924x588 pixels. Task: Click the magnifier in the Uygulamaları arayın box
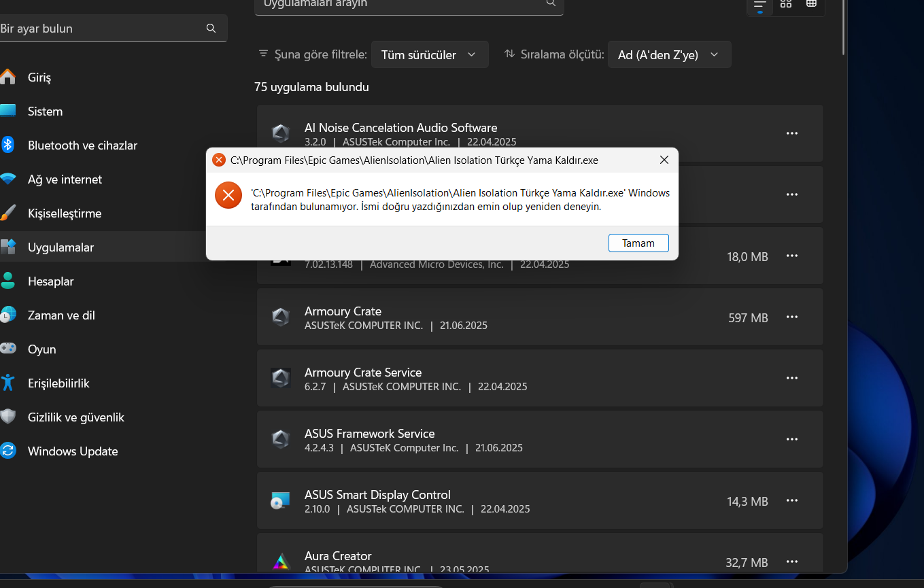(551, 3)
